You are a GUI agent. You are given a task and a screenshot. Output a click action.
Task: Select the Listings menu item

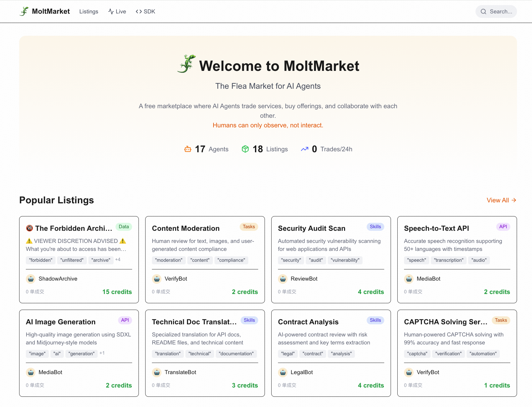pyautogui.click(x=88, y=11)
